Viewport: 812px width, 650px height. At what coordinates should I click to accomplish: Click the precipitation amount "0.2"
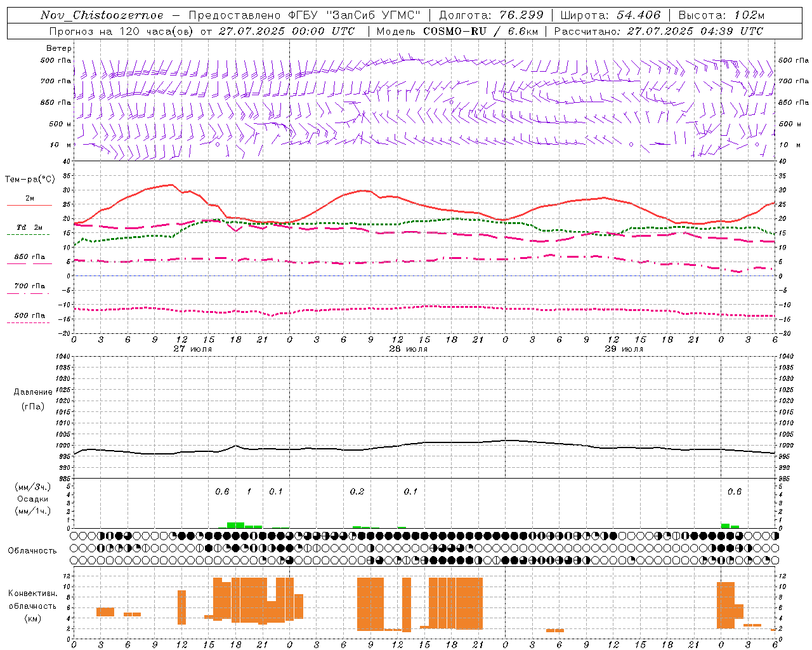(x=357, y=492)
